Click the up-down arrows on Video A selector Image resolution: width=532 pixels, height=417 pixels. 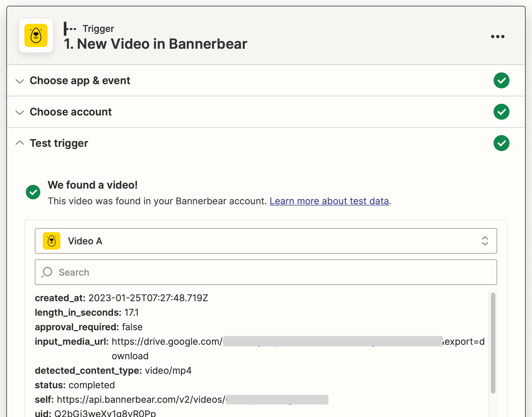pyautogui.click(x=485, y=241)
